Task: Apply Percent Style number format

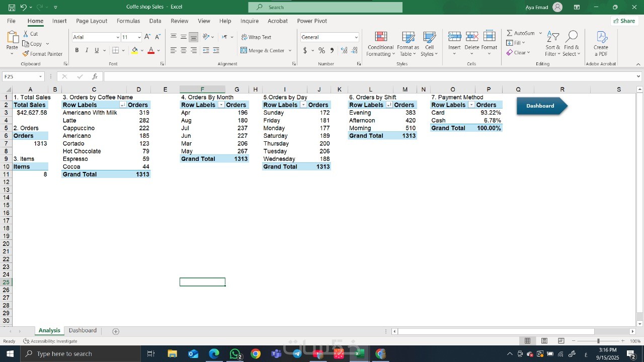Action: click(321, 50)
